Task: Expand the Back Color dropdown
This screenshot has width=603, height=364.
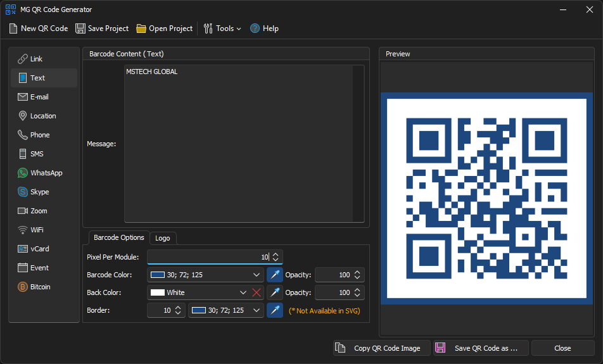Action: click(x=243, y=292)
